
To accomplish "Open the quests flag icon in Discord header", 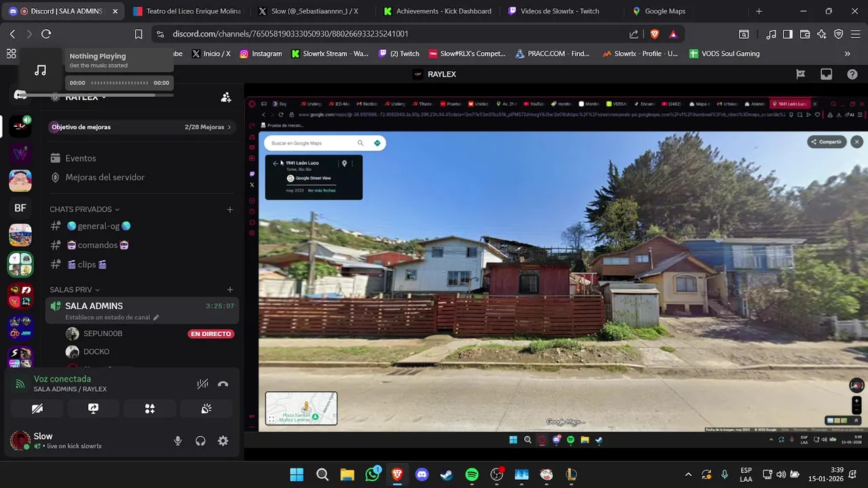I will pos(800,74).
